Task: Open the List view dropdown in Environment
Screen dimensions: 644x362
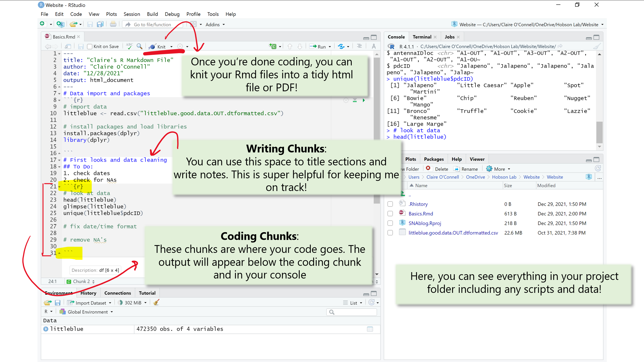Action: pyautogui.click(x=352, y=302)
